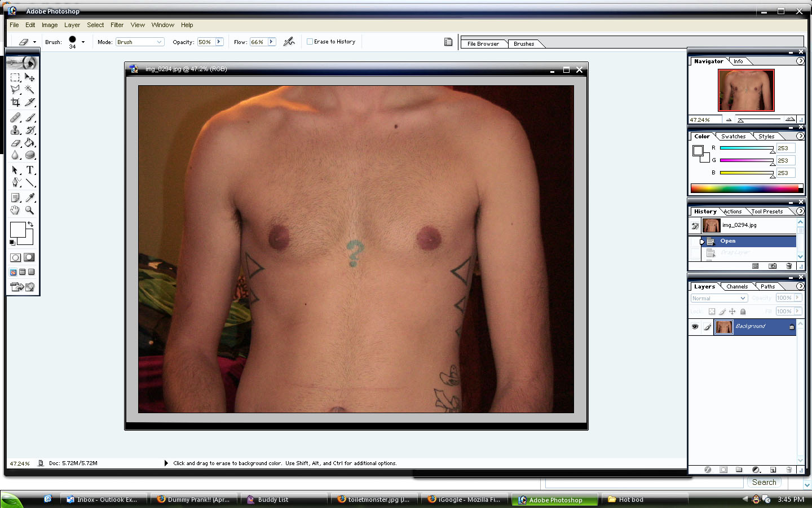Viewport: 812px width, 508px height.
Task: Select the Healing Brush tool
Action: click(15, 117)
